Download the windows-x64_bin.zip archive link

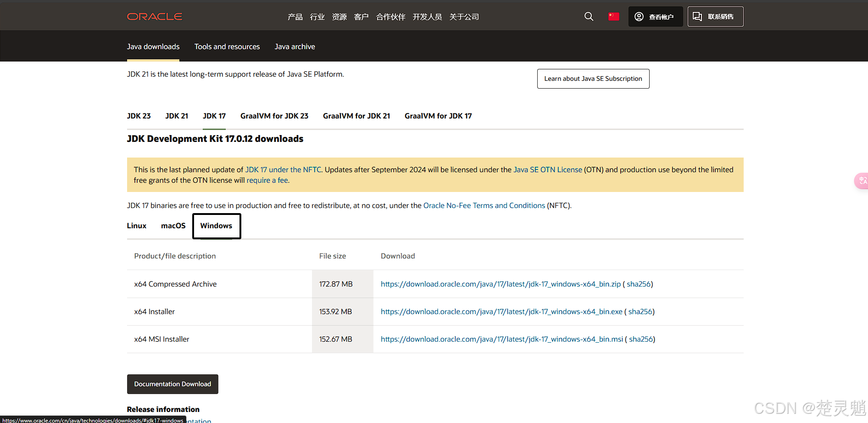pyautogui.click(x=501, y=284)
